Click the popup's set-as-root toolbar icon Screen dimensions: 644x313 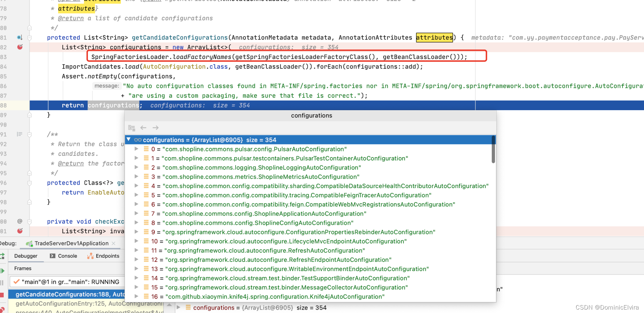pyautogui.click(x=132, y=128)
